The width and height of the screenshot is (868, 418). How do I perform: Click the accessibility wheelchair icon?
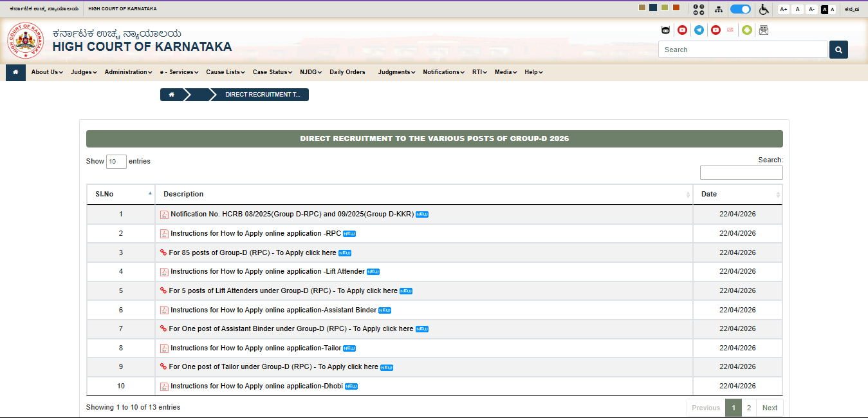click(x=764, y=8)
